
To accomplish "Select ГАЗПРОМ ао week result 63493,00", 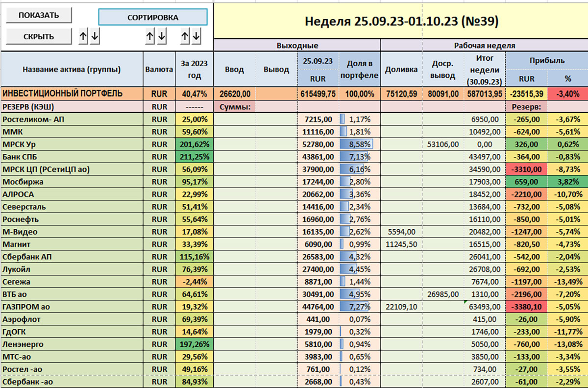I will click(484, 307).
